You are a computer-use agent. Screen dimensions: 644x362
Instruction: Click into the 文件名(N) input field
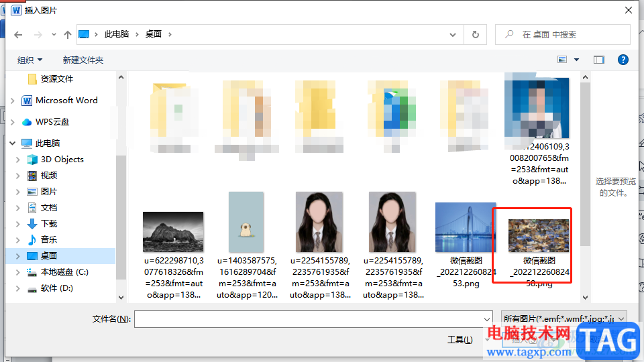tap(309, 319)
